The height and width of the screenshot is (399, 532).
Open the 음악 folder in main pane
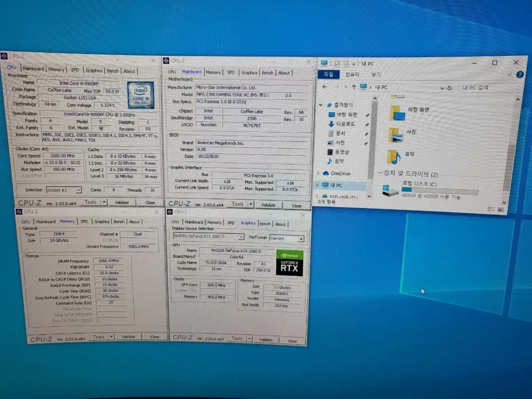tap(394, 156)
